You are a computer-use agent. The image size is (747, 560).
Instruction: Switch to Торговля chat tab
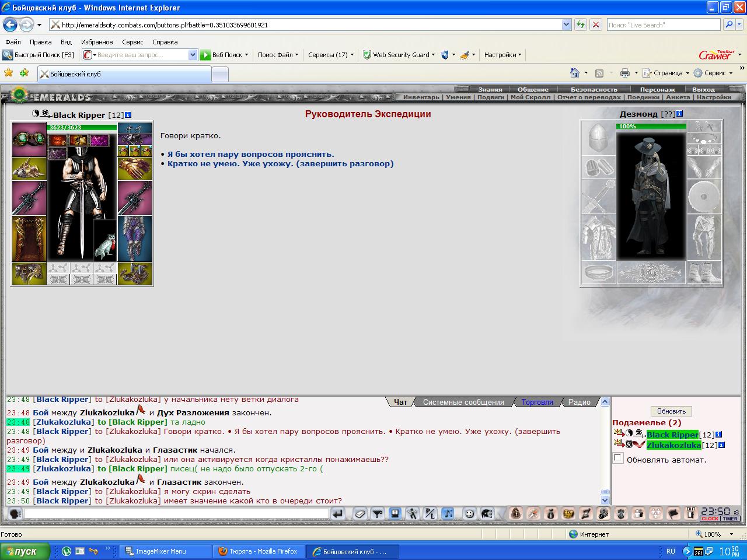(537, 402)
